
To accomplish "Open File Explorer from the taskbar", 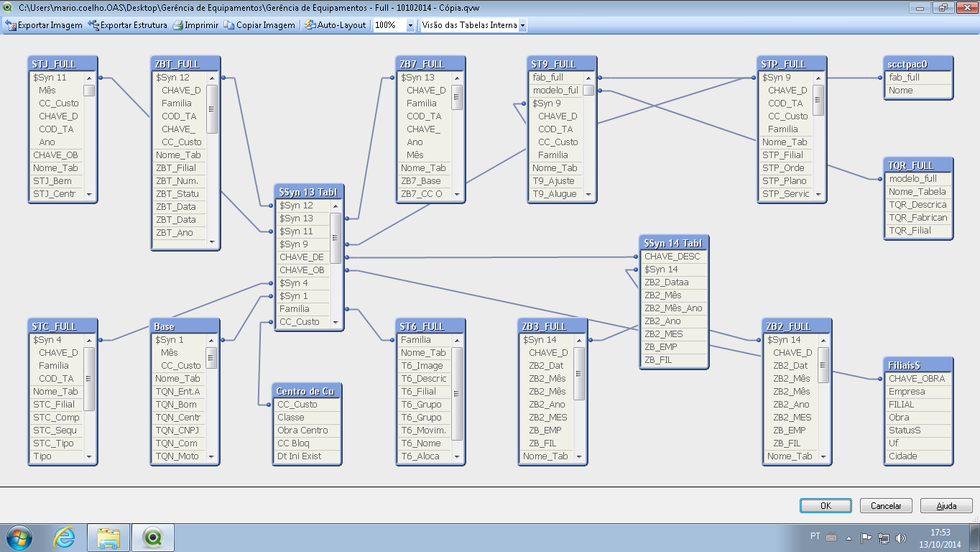I will tap(108, 538).
